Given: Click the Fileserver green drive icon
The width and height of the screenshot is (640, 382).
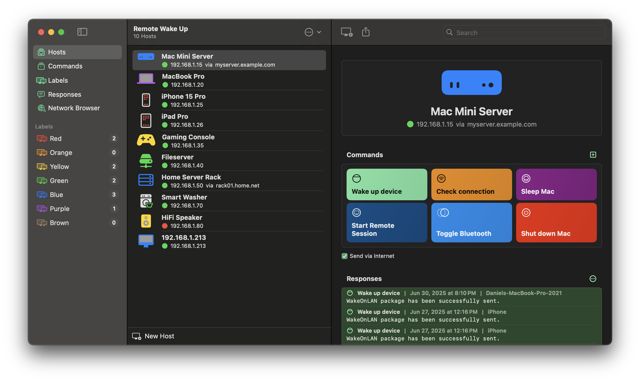Looking at the screenshot, I should click(x=146, y=161).
